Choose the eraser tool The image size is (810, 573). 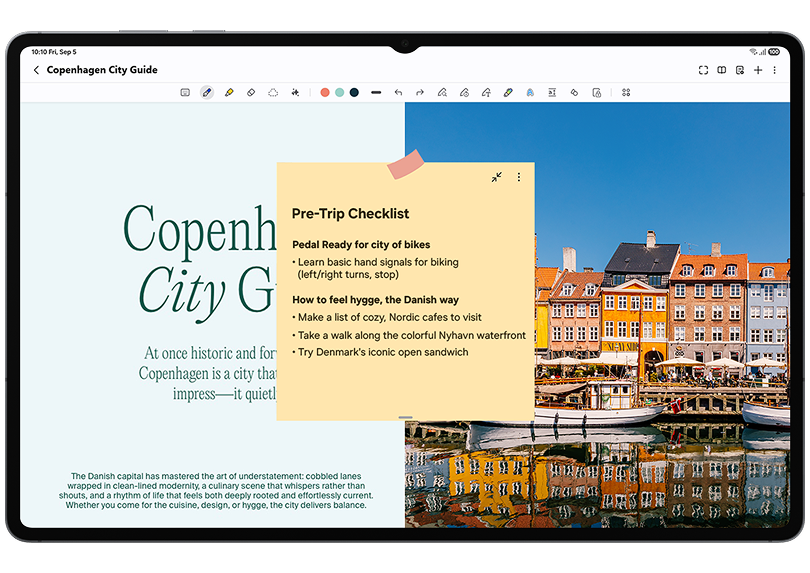251,92
